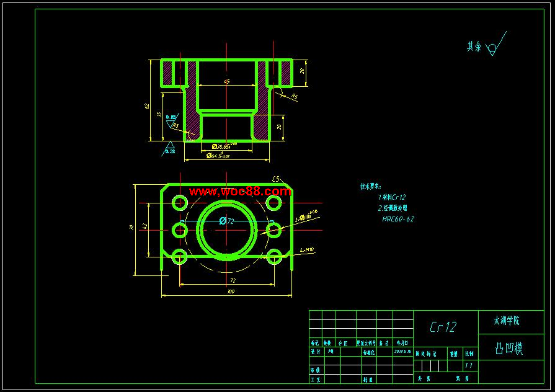555x392 pixels.
Task: Select the 2.经调质处理 requirement line
Action: [393, 208]
